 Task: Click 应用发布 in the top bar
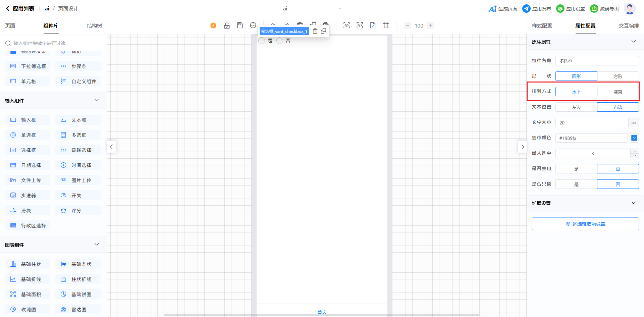(x=537, y=9)
